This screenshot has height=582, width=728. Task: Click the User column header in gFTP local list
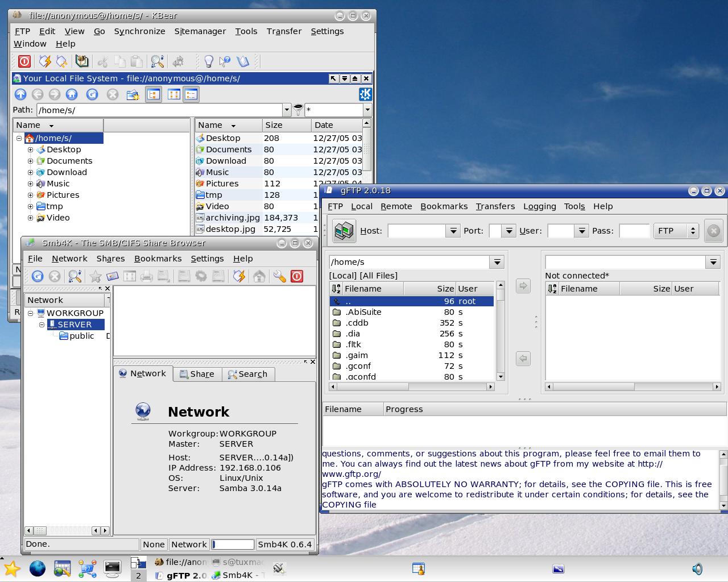475,289
